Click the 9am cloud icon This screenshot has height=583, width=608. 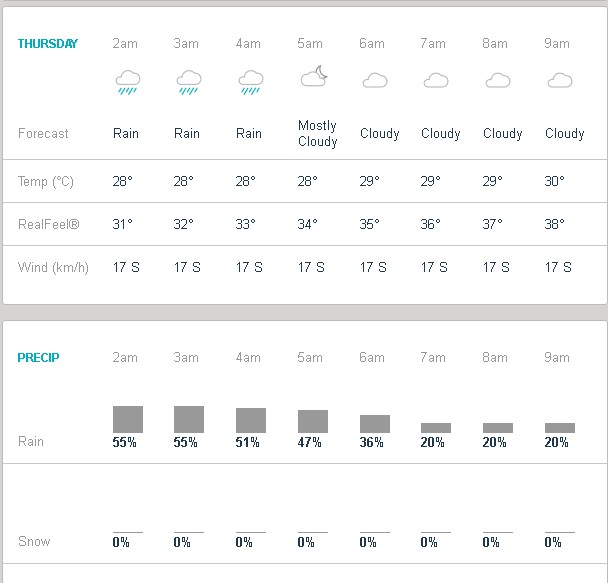coord(560,80)
